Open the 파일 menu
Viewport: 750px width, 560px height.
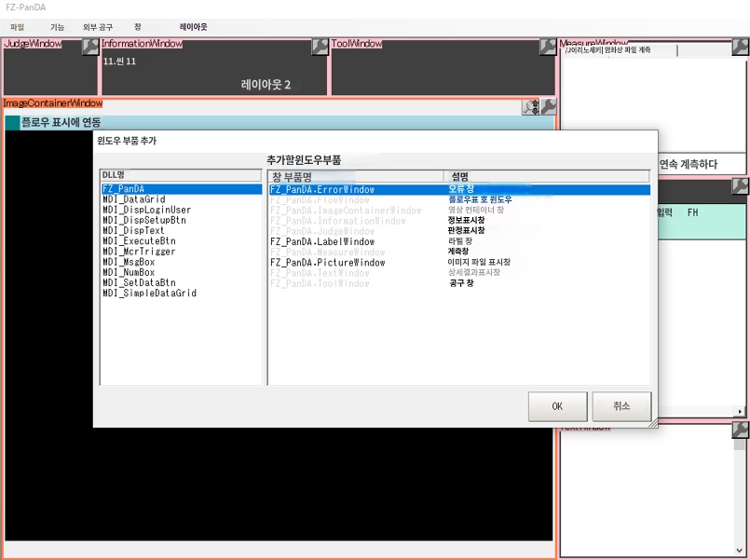(17, 27)
